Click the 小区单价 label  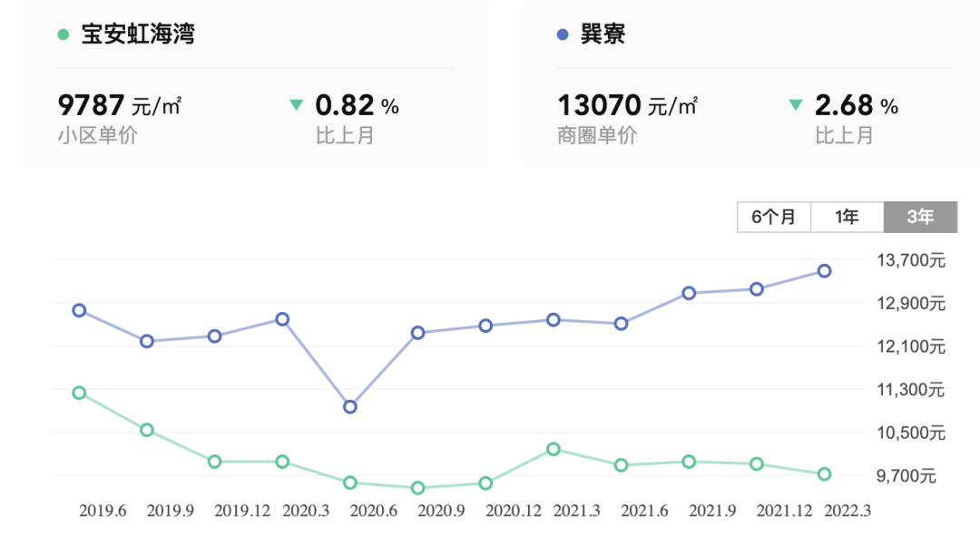click(x=97, y=135)
